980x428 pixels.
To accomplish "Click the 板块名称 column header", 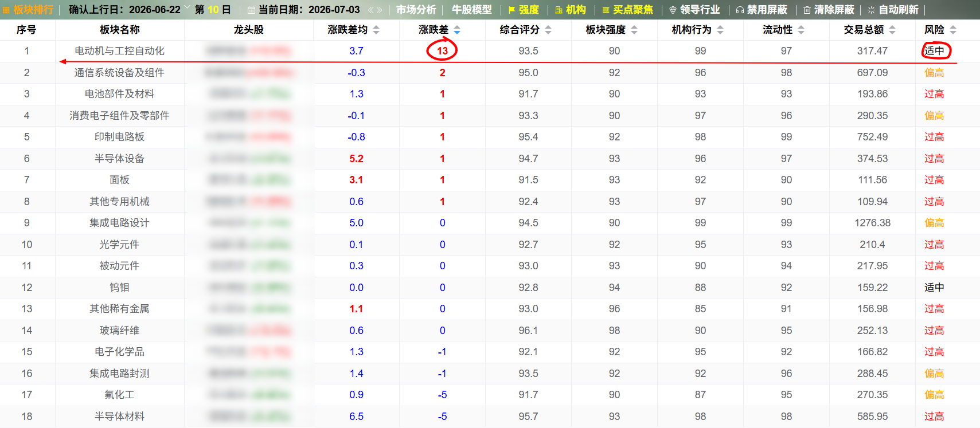I will 120,30.
